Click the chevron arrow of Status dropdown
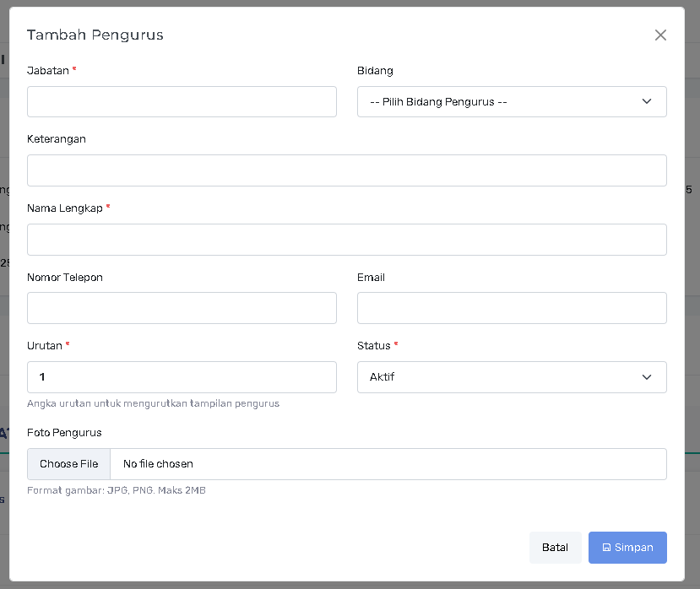Image resolution: width=700 pixels, height=589 pixels. (x=647, y=377)
